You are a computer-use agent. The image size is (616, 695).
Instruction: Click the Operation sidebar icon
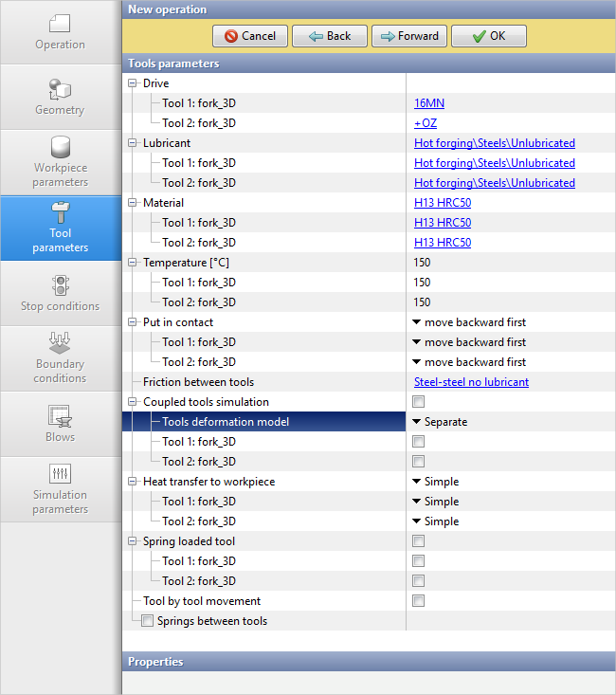(60, 23)
